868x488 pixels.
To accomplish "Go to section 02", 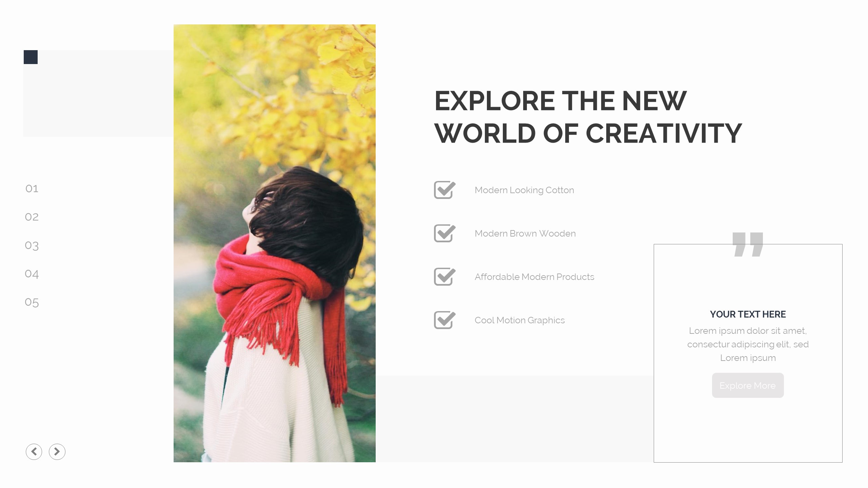I will click(x=32, y=217).
